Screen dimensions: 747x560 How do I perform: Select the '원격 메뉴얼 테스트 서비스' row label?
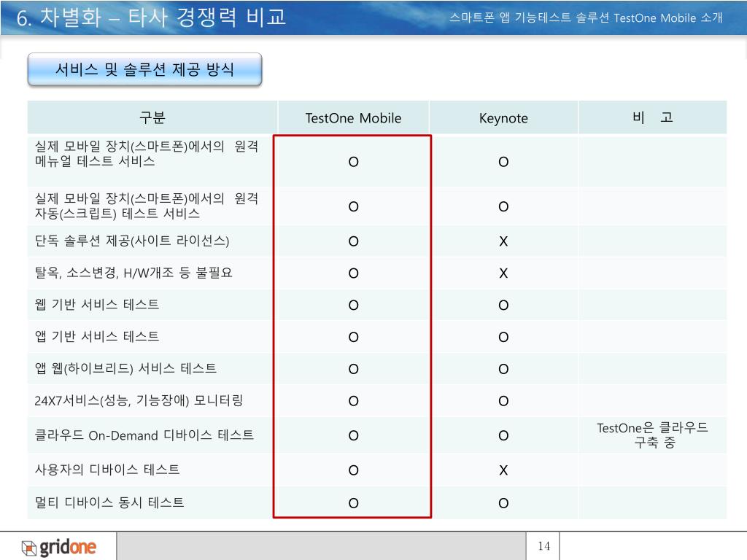point(146,153)
